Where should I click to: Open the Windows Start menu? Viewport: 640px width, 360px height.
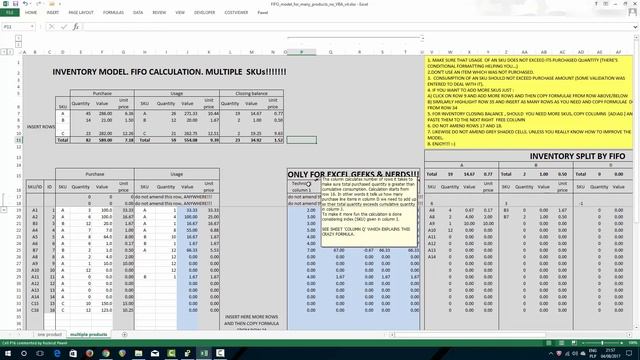click(8, 353)
